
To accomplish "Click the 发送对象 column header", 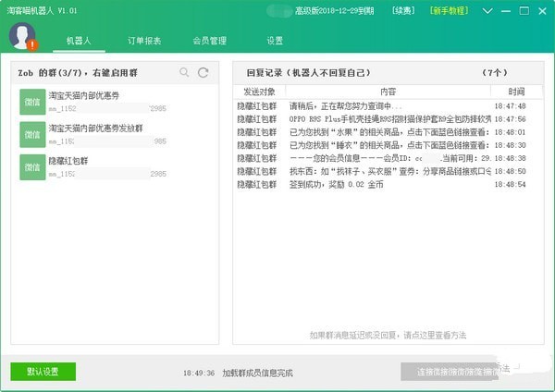I will [x=259, y=92].
